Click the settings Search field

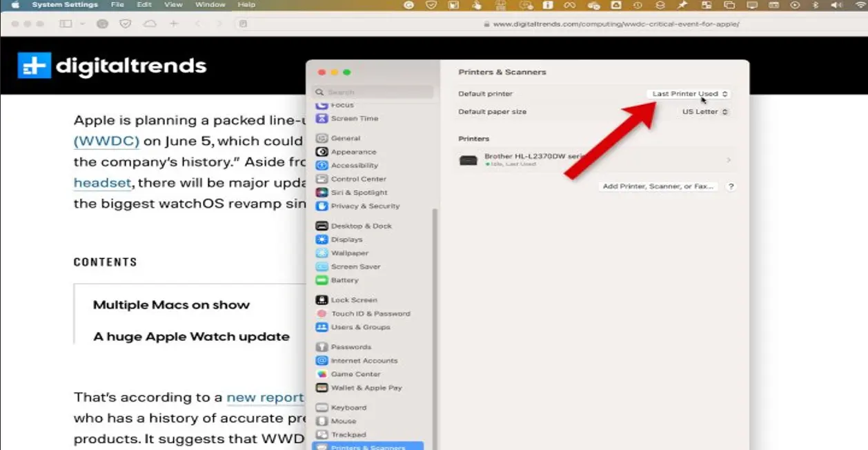[373, 92]
